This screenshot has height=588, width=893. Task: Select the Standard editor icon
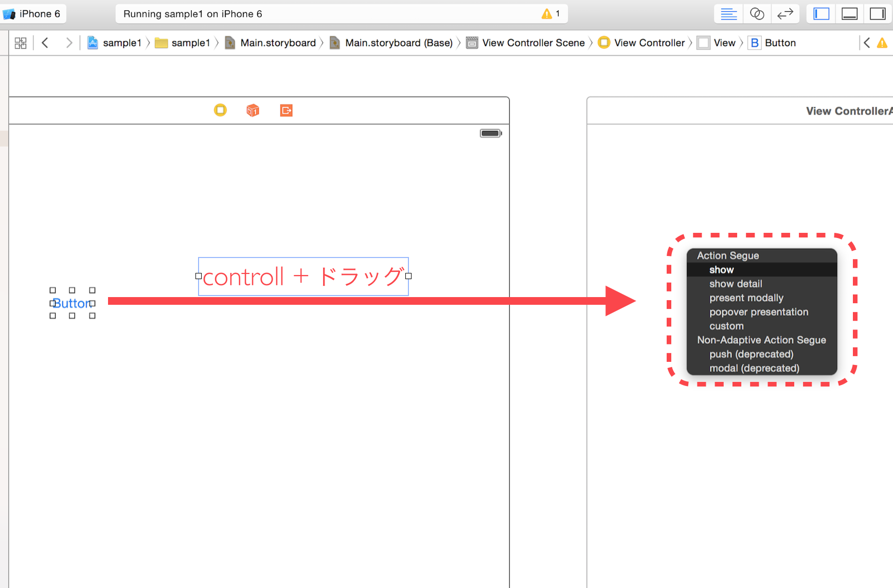pos(728,13)
